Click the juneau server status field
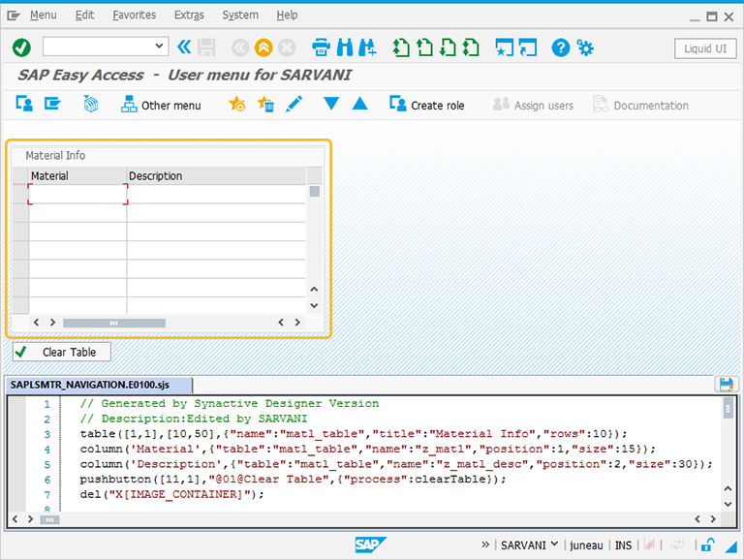Image resolution: width=744 pixels, height=560 pixels. point(586,545)
